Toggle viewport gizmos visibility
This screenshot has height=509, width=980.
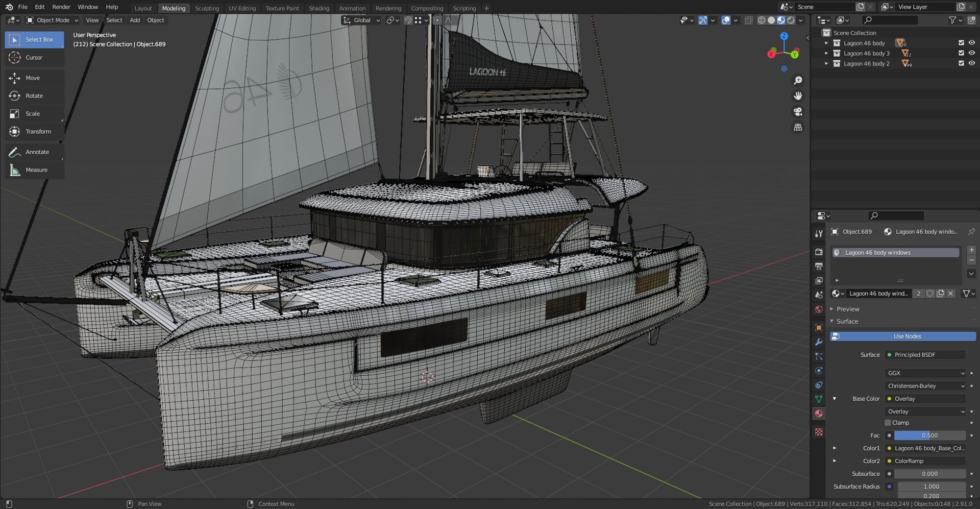(703, 20)
